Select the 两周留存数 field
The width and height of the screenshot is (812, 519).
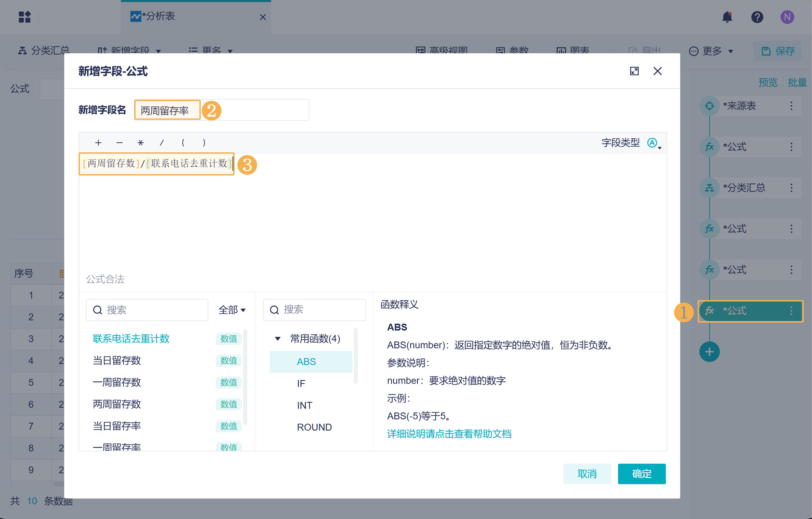point(117,404)
